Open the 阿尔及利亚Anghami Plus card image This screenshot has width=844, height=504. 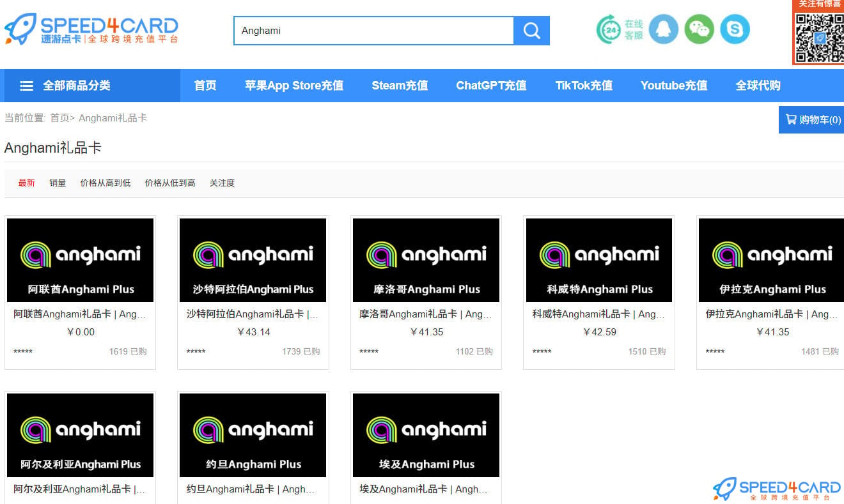click(80, 435)
